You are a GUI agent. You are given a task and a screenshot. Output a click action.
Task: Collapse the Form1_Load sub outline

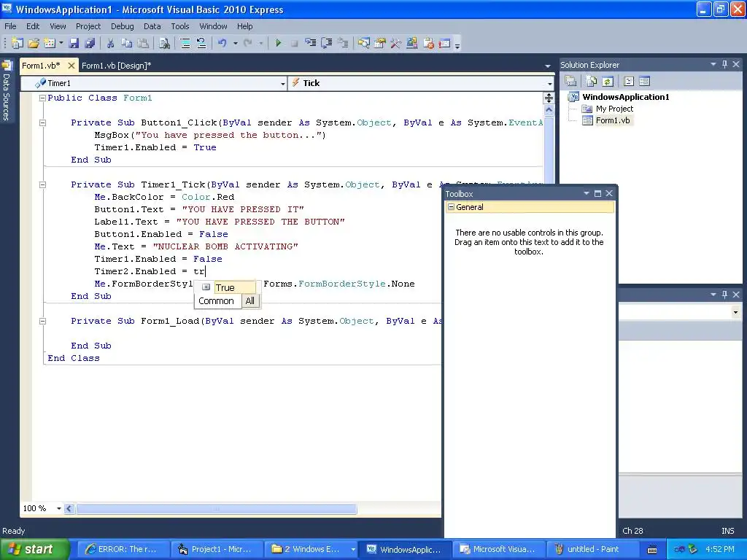click(42, 321)
